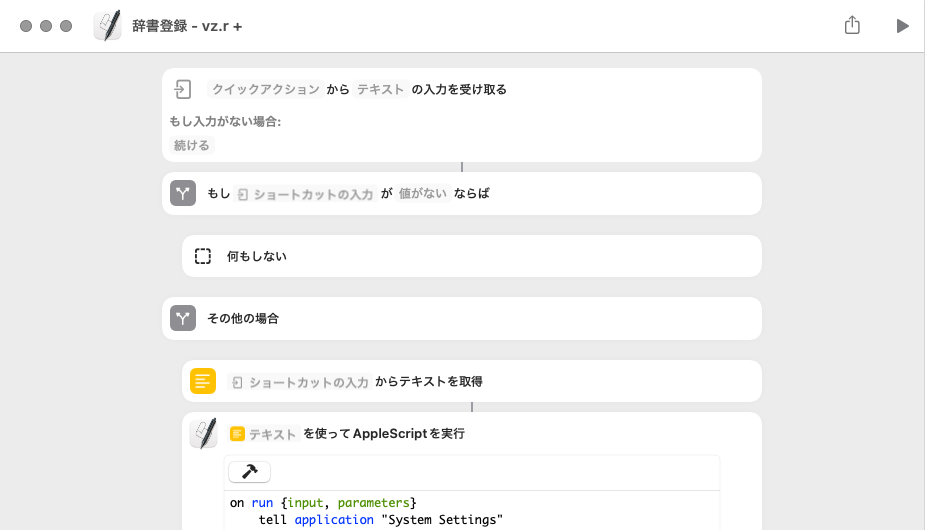
Task: Select the 値がない condition token
Action: (422, 193)
